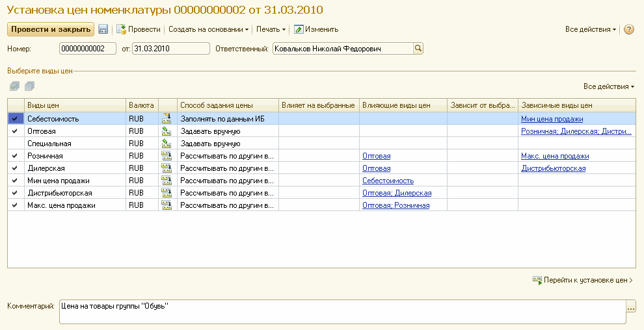Click the price method icon in Дистрибьюторская row
The width and height of the screenshot is (644, 330).
click(x=167, y=193)
